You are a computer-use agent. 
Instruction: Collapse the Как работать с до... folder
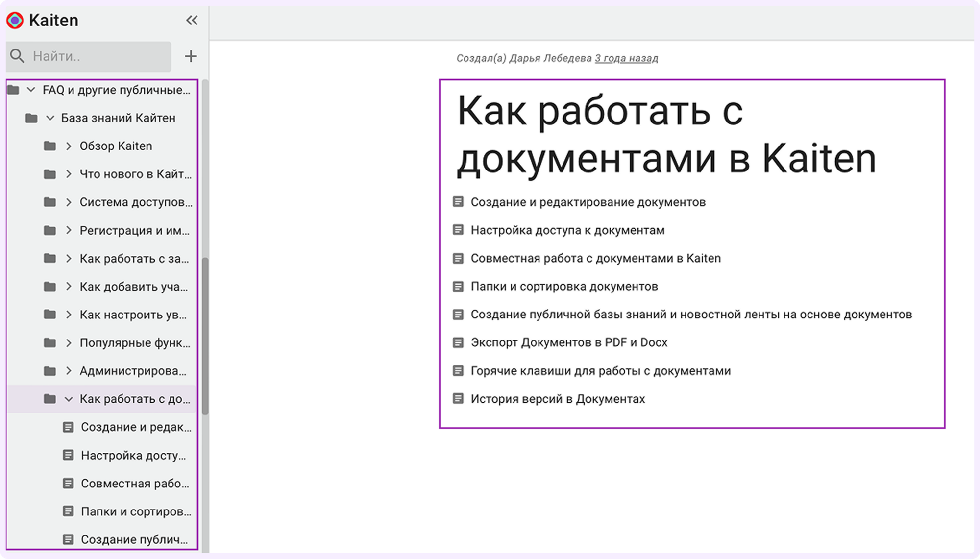(69, 399)
